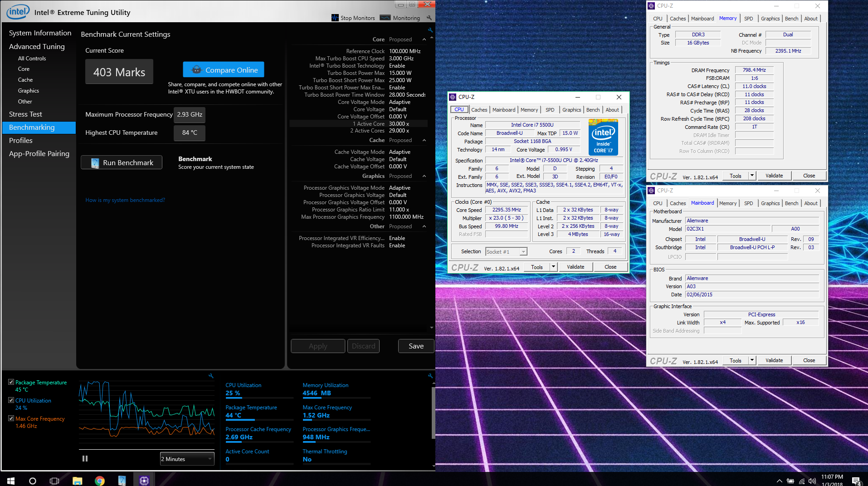
Task: Open System Information in XTU sidebar
Action: 40,33
